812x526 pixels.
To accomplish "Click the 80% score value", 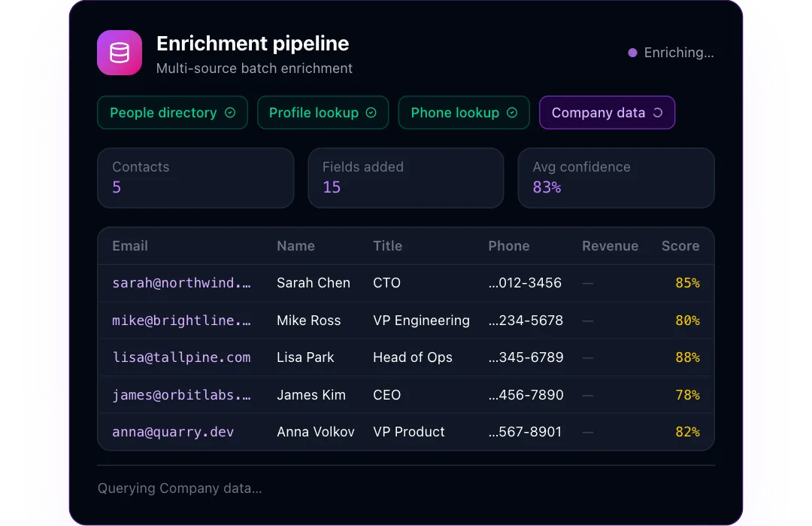I will coord(687,321).
